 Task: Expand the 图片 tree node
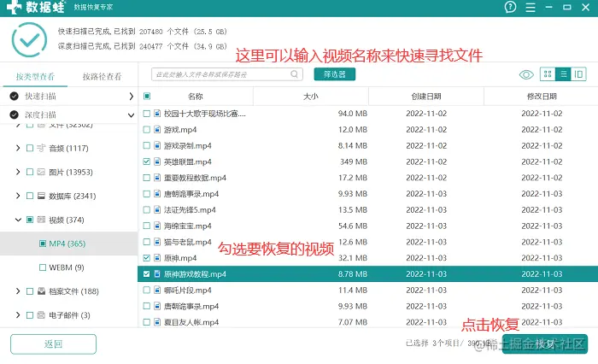click(x=18, y=172)
